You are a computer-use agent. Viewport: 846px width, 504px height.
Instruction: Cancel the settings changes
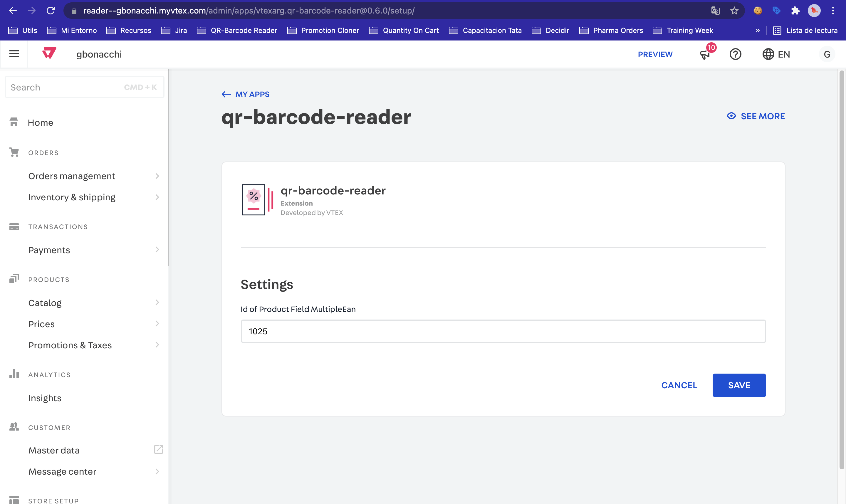(679, 385)
